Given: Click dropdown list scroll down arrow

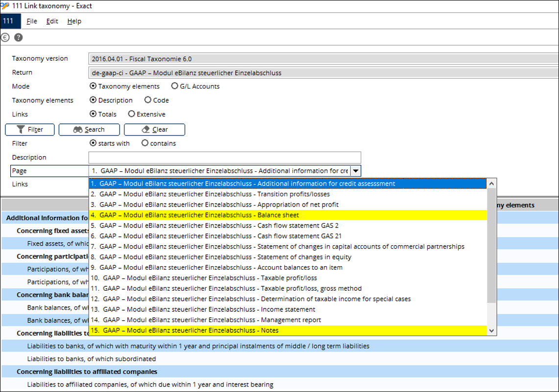Looking at the screenshot, I should point(491,330).
